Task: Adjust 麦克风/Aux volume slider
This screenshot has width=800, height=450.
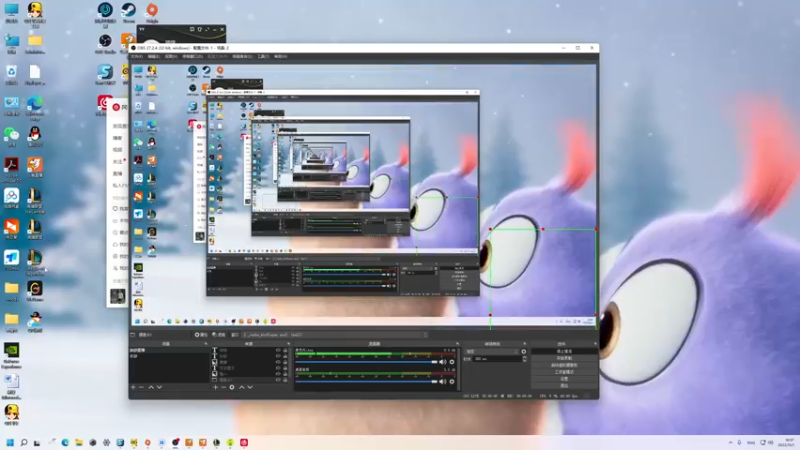Action: click(x=366, y=362)
